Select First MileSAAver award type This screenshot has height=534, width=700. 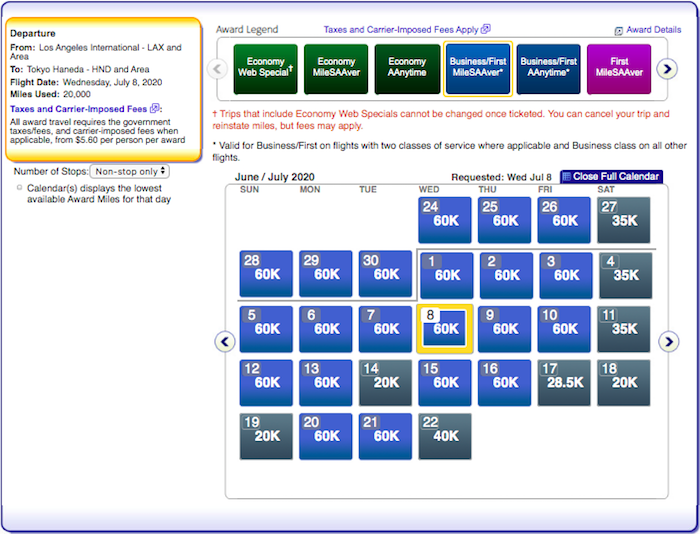point(619,69)
